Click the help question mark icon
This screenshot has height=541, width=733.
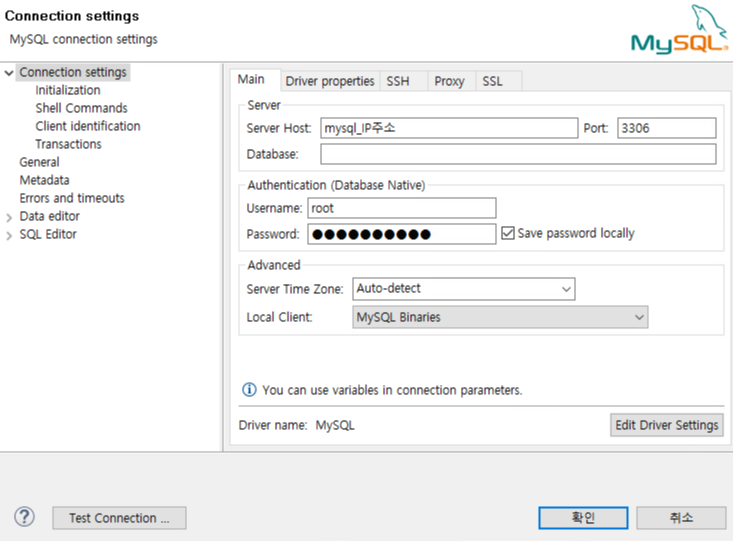tap(24, 517)
